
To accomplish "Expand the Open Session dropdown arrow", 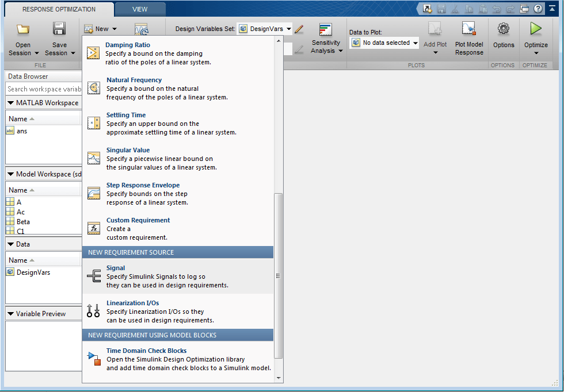I will tap(36, 53).
